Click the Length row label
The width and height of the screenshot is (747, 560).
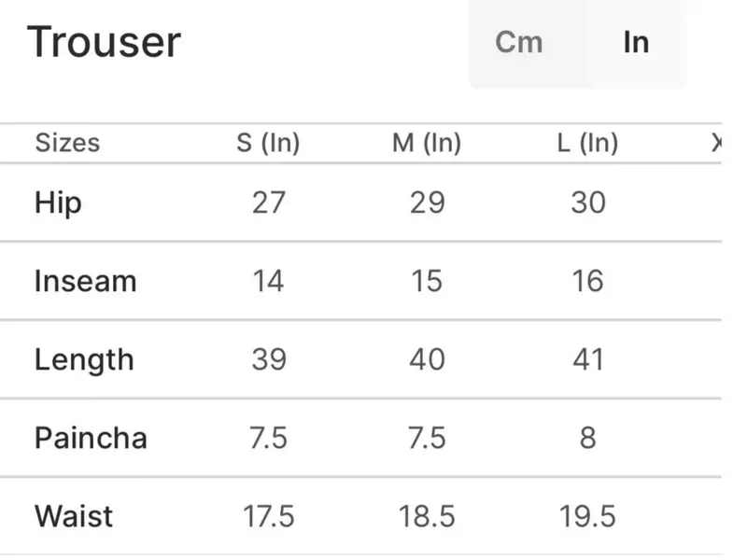(84, 359)
